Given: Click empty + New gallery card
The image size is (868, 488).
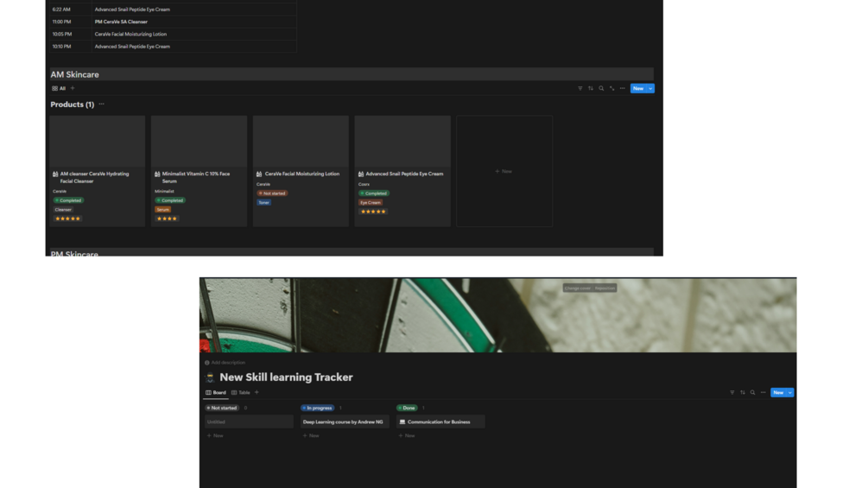Looking at the screenshot, I should [504, 171].
